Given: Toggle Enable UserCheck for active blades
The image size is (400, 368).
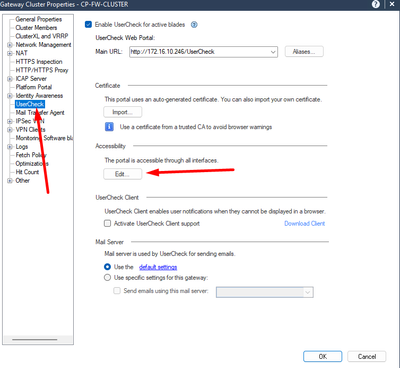Looking at the screenshot, I should [88, 24].
